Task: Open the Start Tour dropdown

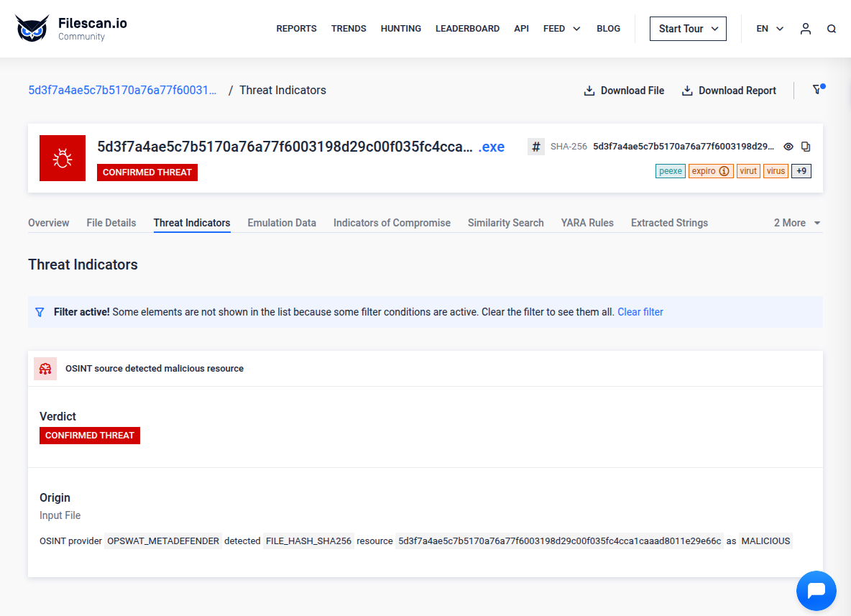Action: click(x=688, y=29)
